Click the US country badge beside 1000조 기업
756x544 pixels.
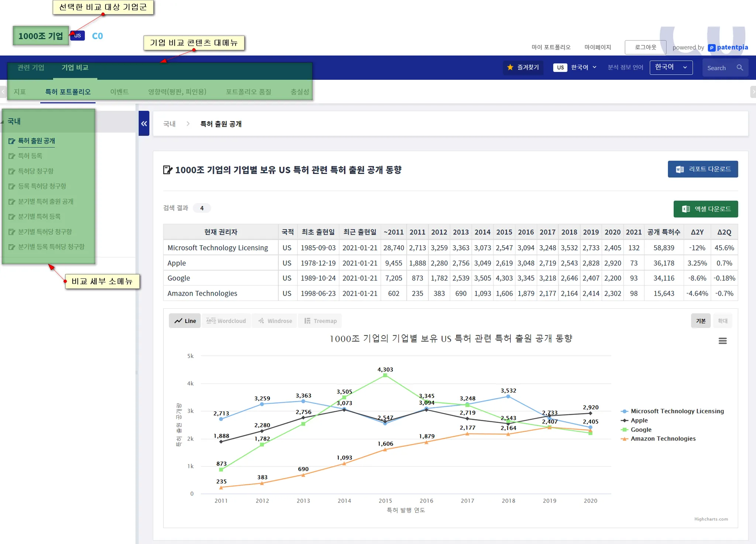point(78,36)
